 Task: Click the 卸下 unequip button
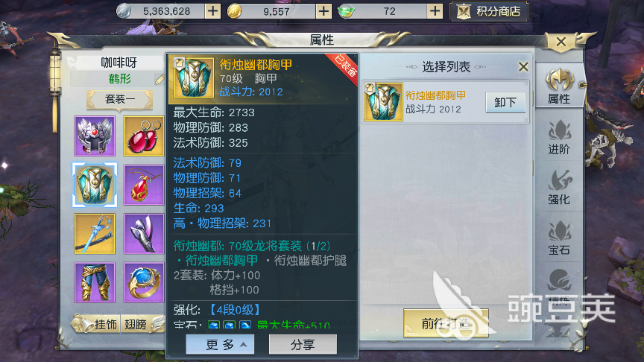click(x=505, y=102)
